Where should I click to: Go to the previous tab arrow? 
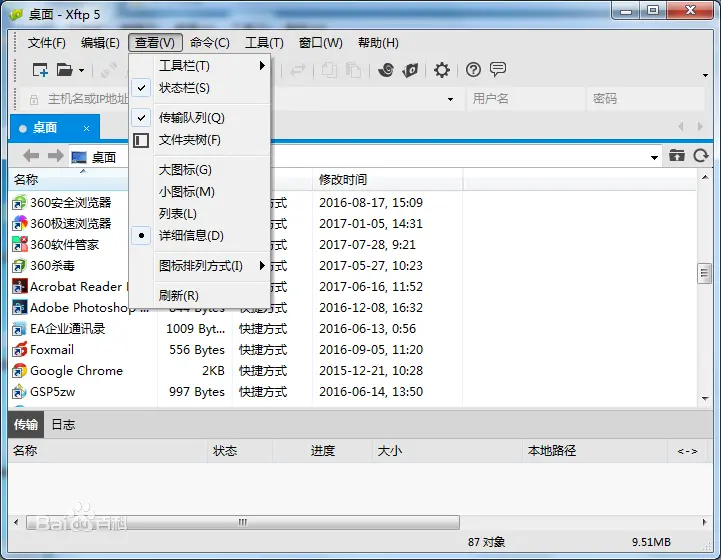[x=681, y=126]
